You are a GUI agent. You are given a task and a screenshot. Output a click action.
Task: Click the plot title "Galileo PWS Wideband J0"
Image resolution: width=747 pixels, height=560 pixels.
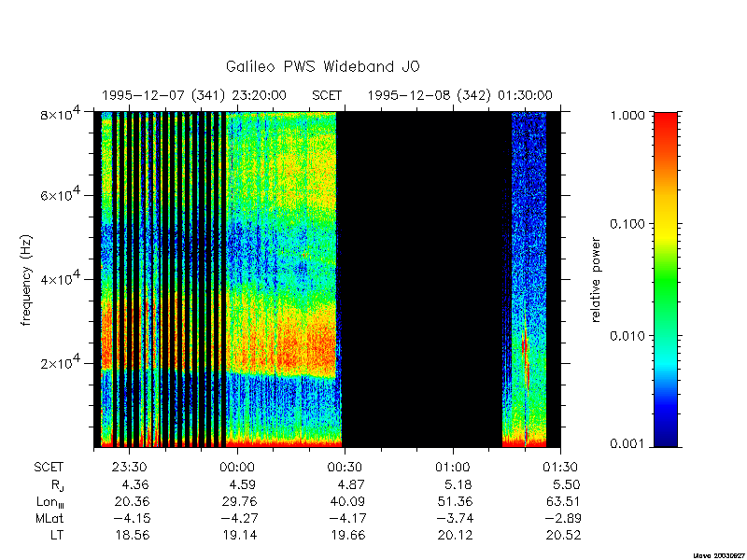(x=323, y=66)
